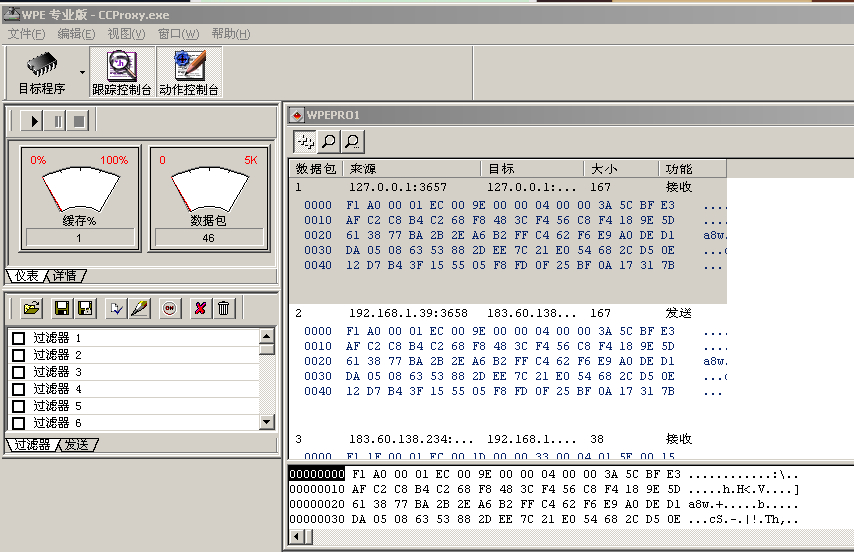This screenshot has width=854, height=552.
Task: Click the filter list scroll down arrow
Action: (266, 421)
